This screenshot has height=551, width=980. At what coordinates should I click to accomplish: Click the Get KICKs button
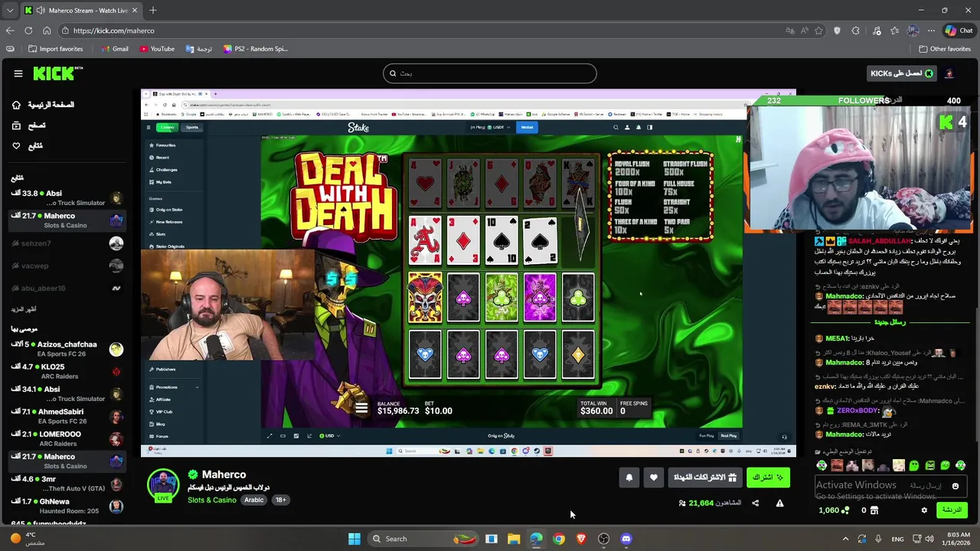[x=902, y=73]
